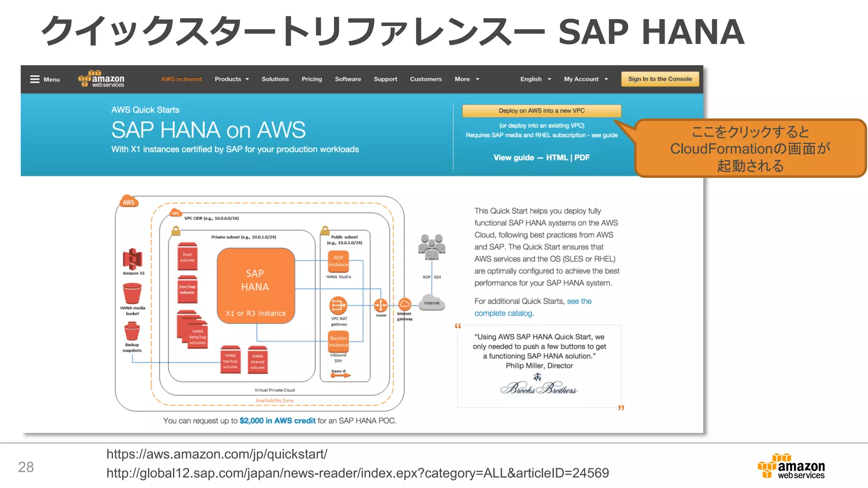Screen dimensions: 868x488
Task: Click the Bastion instance icon
Action: click(x=339, y=341)
